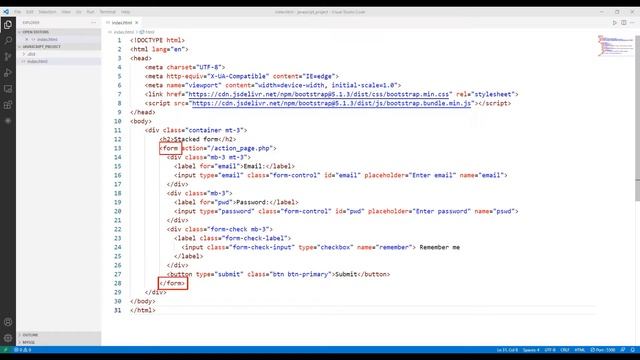Click the split editor icon
This screenshot has width=640, height=360.
point(624,23)
